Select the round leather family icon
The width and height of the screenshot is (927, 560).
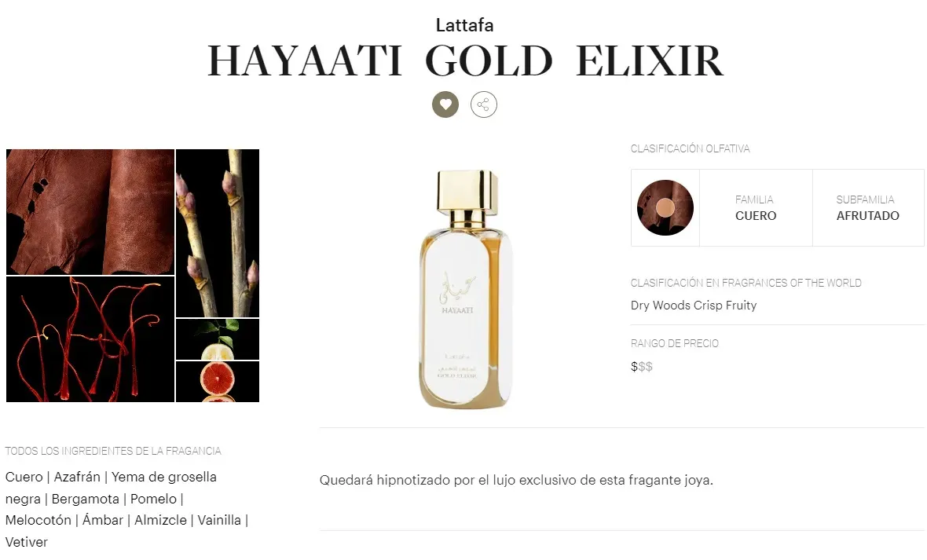click(665, 207)
